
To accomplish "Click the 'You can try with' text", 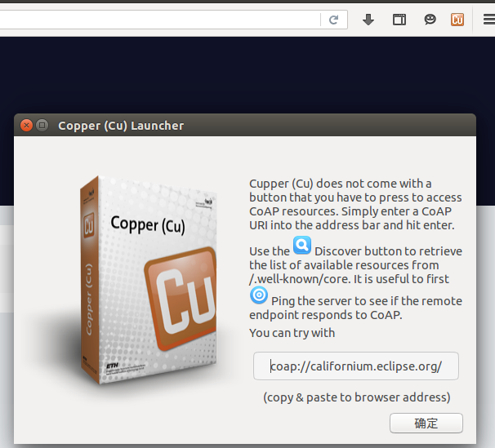I will click(292, 333).
